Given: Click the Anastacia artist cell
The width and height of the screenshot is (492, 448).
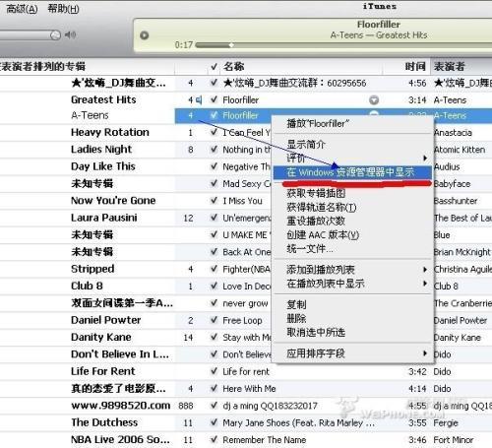Looking at the screenshot, I should [453, 133].
